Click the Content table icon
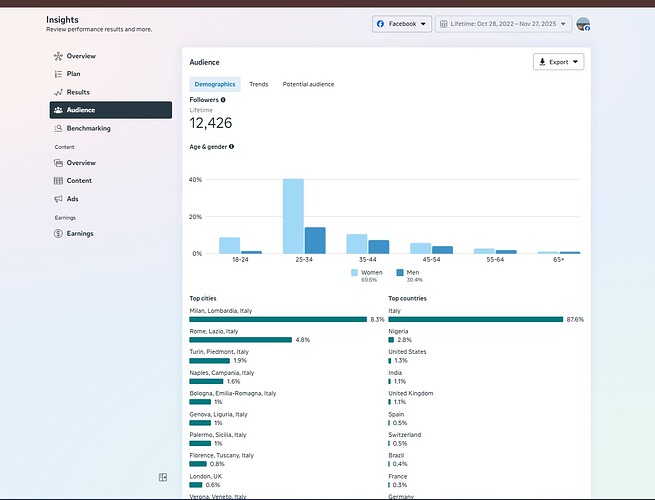 [59, 181]
